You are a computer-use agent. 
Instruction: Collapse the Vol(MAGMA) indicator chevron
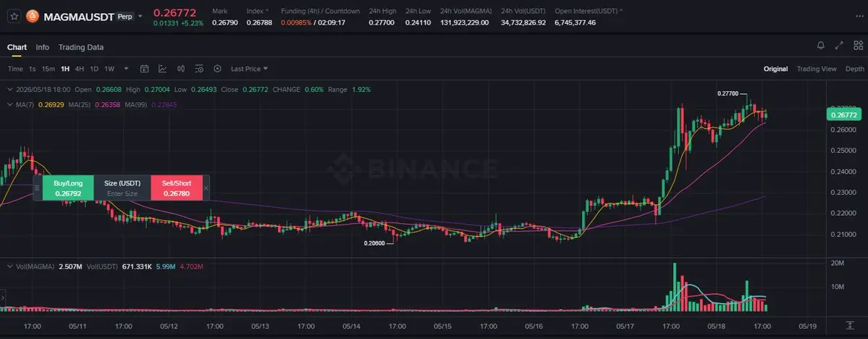(9, 267)
